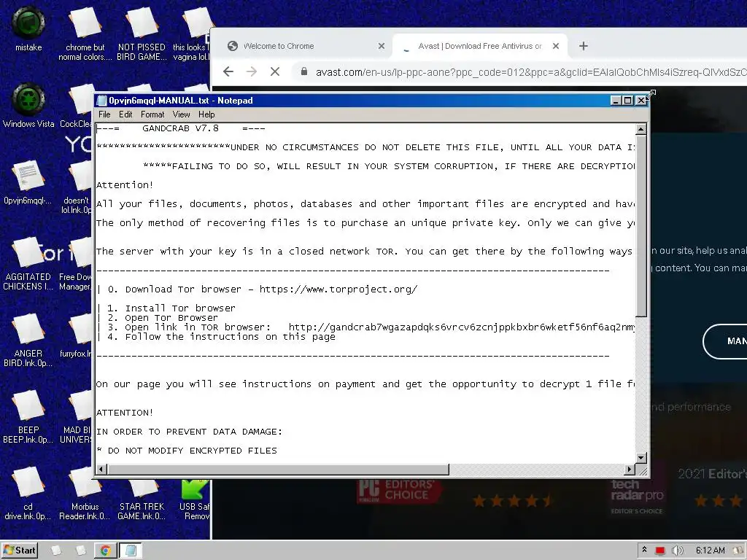Image resolution: width=747 pixels, height=560 pixels.
Task: Click Chrome back arrow button
Action: pos(228,72)
